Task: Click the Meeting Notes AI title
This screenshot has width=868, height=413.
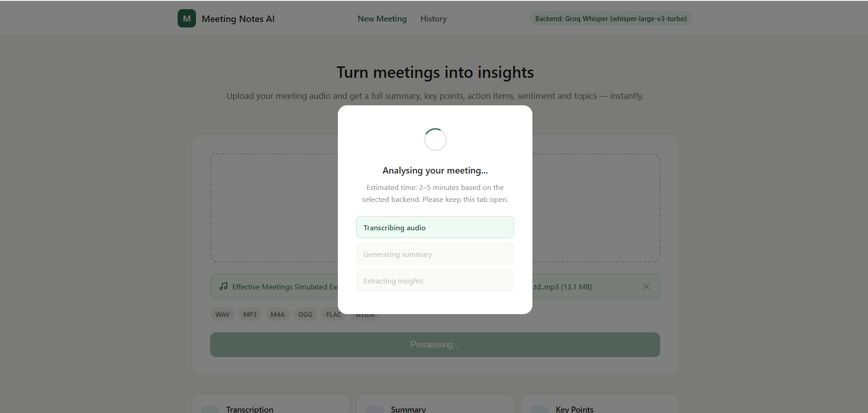Action: click(x=238, y=19)
